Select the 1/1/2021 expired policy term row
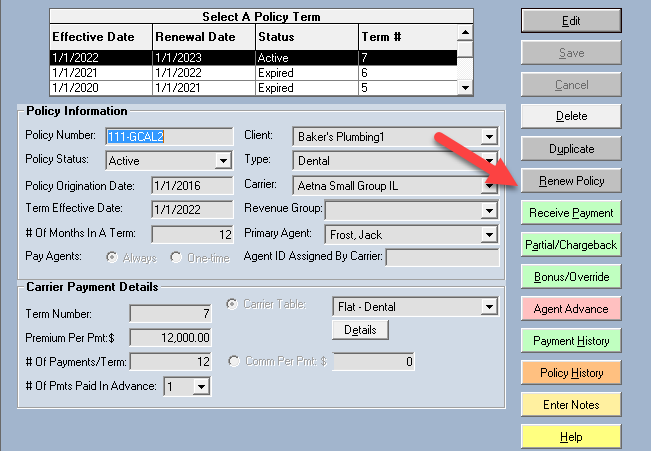 (250, 73)
